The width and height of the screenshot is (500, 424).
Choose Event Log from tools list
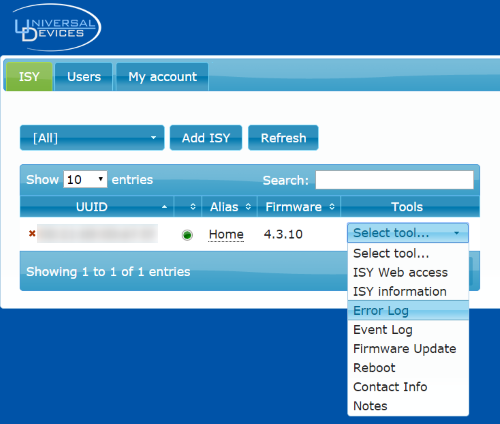408,330
